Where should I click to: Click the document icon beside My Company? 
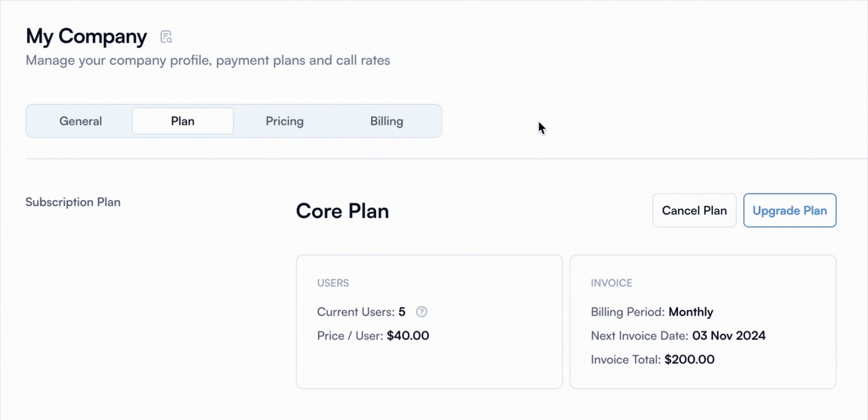(x=166, y=37)
